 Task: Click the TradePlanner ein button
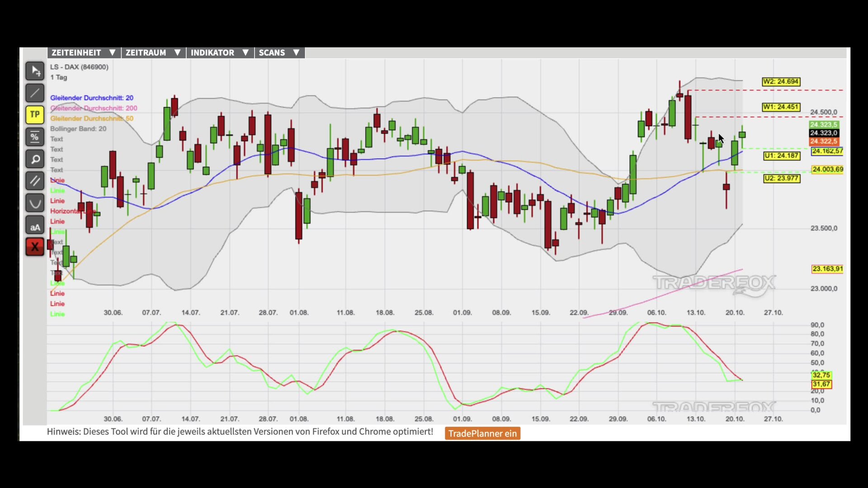pyautogui.click(x=482, y=433)
